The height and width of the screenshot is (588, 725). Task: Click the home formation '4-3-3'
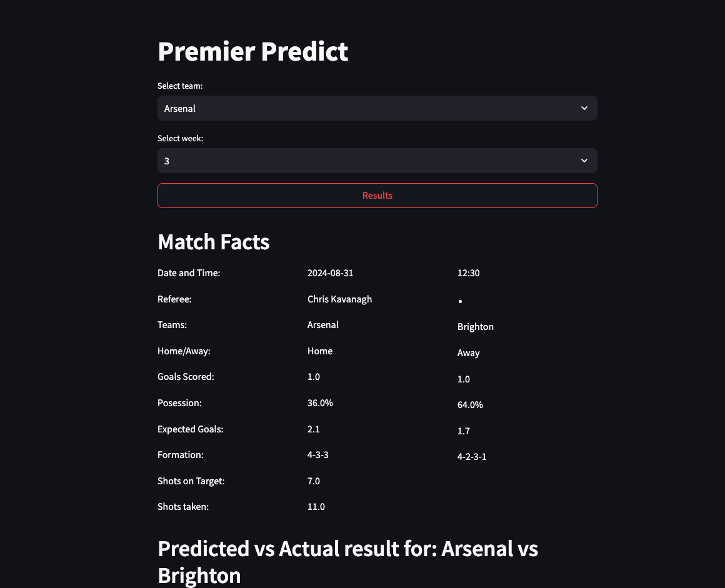point(317,454)
